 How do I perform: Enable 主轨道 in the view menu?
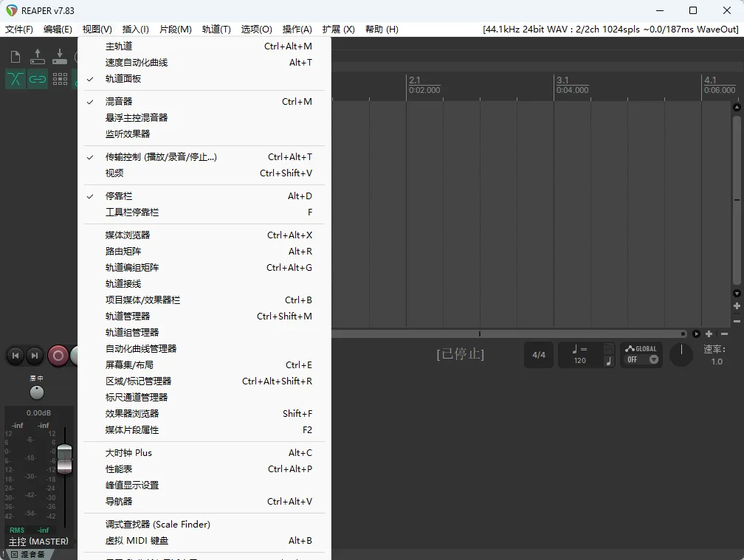click(204, 46)
